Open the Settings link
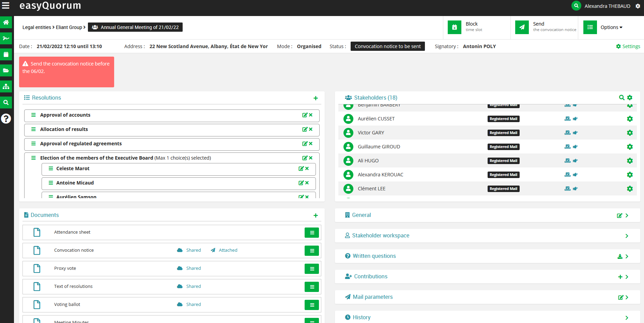The height and width of the screenshot is (323, 644). 628,46
